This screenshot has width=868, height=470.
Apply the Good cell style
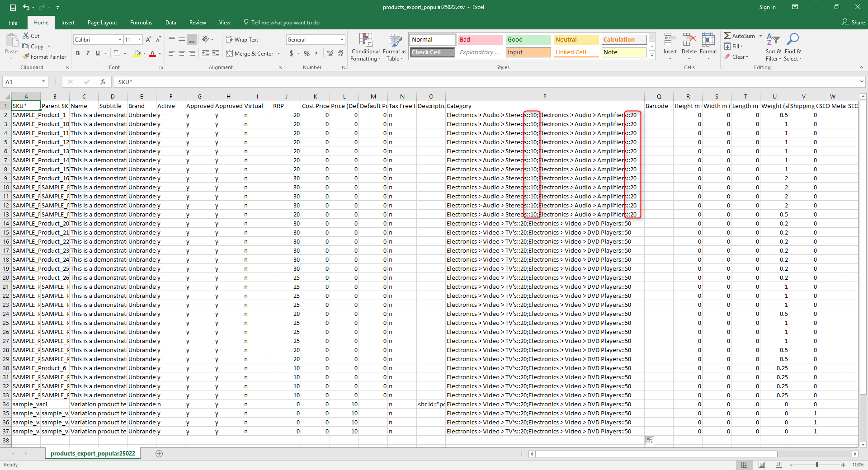[528, 40]
